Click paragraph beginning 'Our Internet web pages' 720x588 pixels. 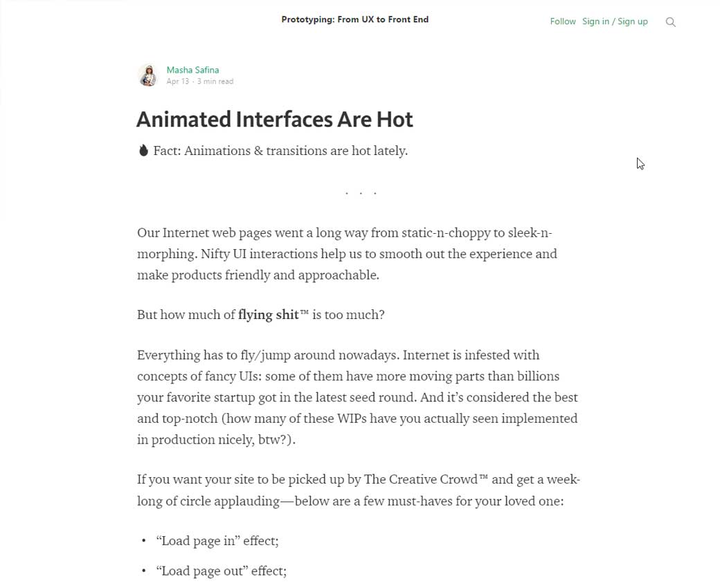point(346,253)
